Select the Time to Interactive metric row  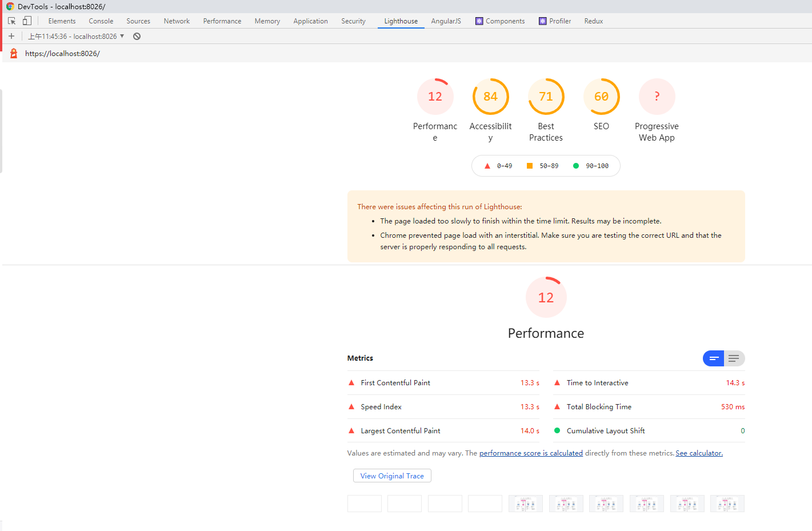649,383
